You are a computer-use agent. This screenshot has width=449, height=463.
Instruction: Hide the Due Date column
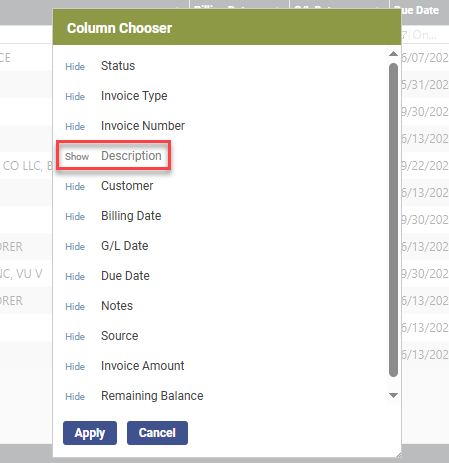75,276
